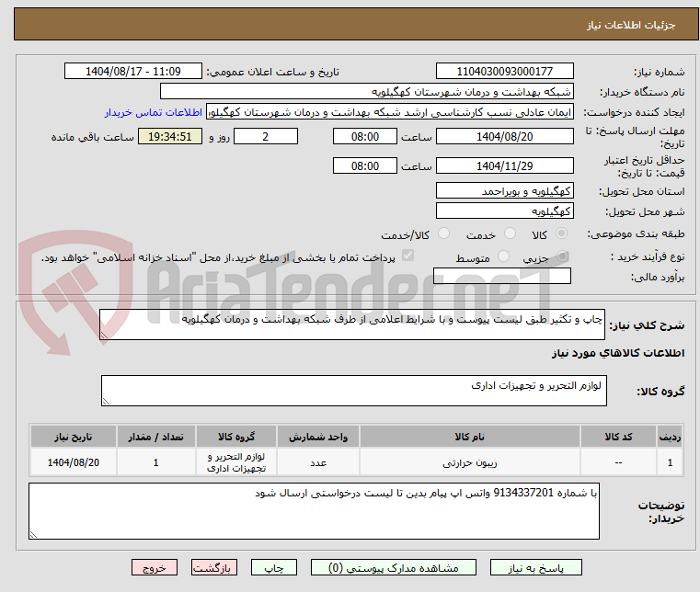
Task: Toggle the اسناد خزانه اسلامی payment checkbox
Action: click(407, 256)
